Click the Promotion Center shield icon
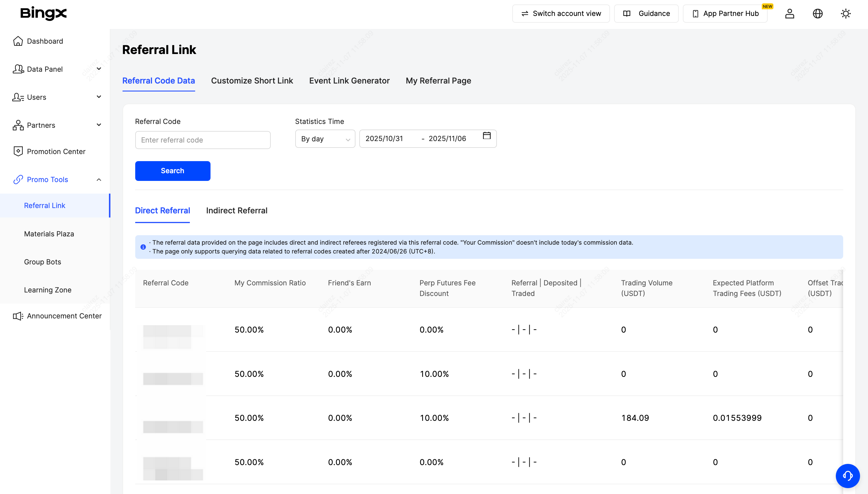 [x=18, y=151]
